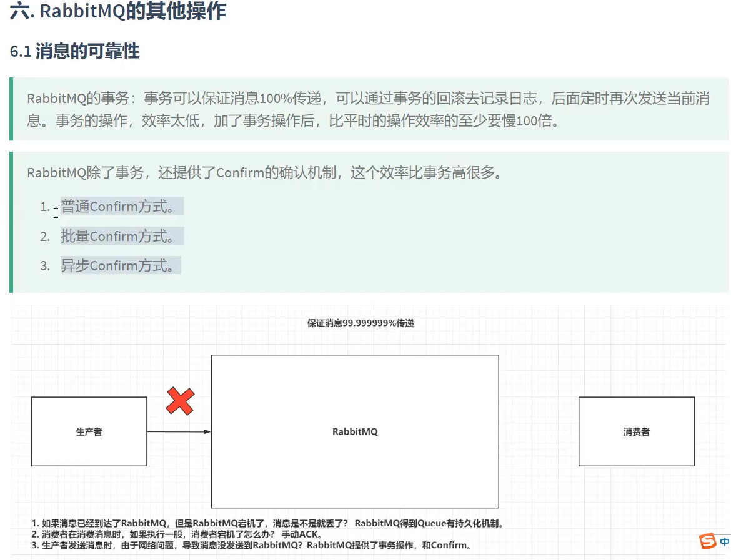Select the large RabbitMQ box in diagram
731x560 pixels.
click(x=354, y=431)
